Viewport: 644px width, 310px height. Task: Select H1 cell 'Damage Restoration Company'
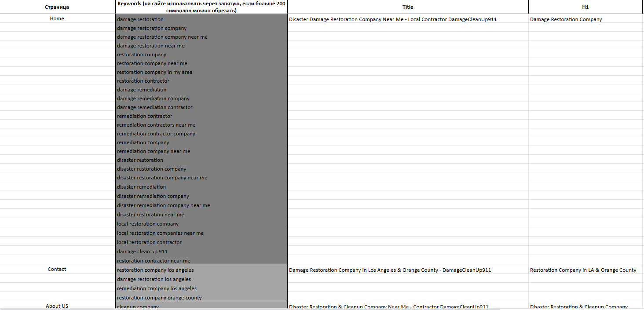585,19
